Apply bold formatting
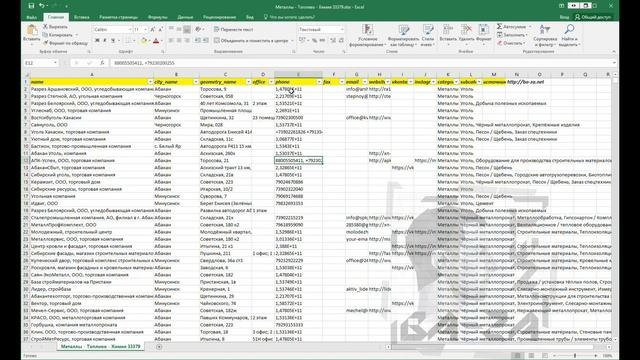This screenshot has width=640, height=360. tap(97, 40)
